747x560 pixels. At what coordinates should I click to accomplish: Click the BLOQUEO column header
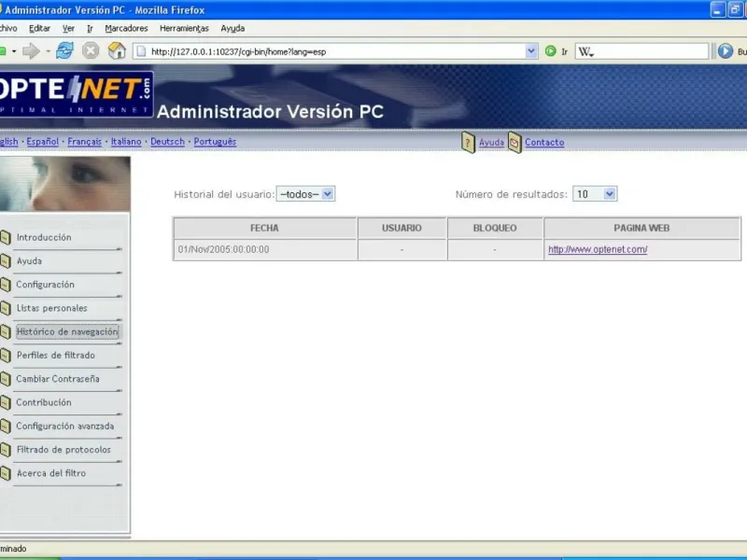495,228
